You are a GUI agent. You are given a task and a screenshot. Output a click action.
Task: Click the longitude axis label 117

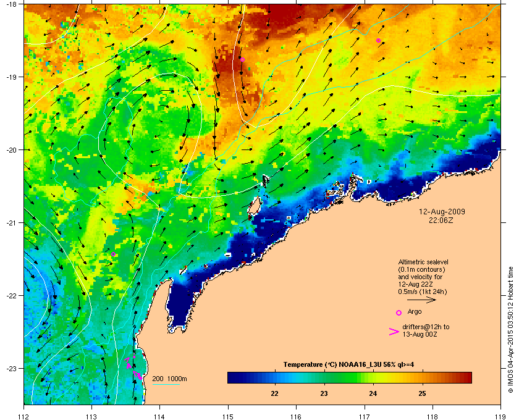click(365, 416)
